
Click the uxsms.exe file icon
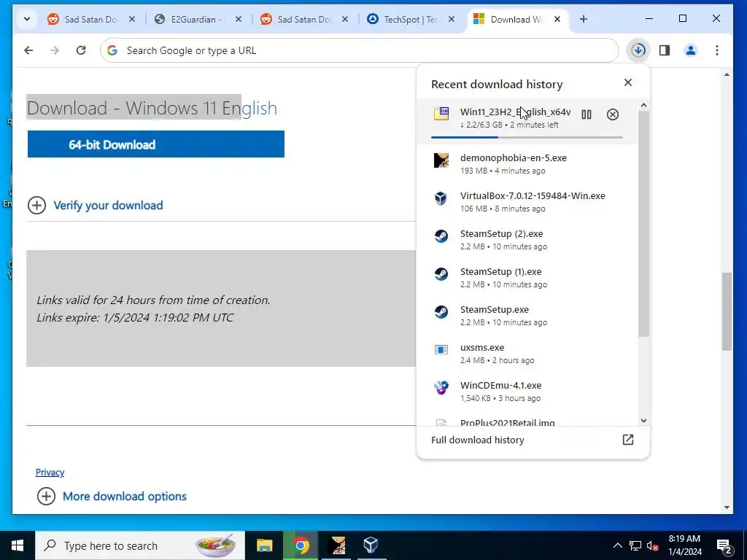pos(441,350)
